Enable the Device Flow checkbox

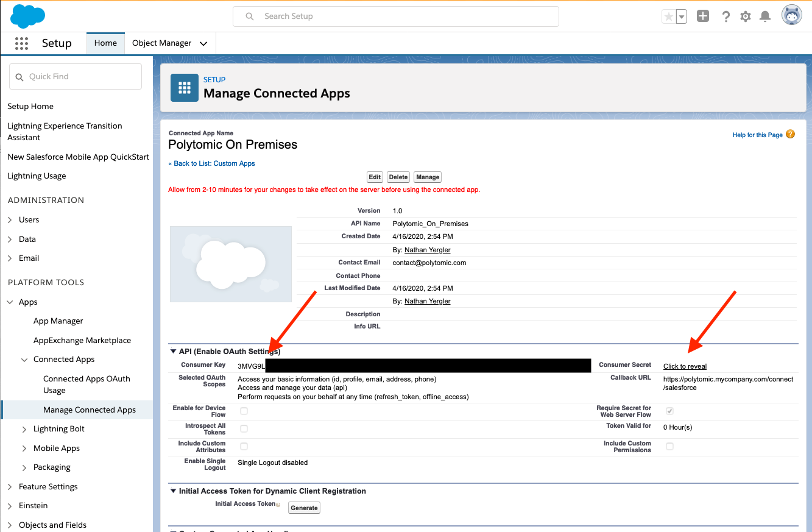244,411
